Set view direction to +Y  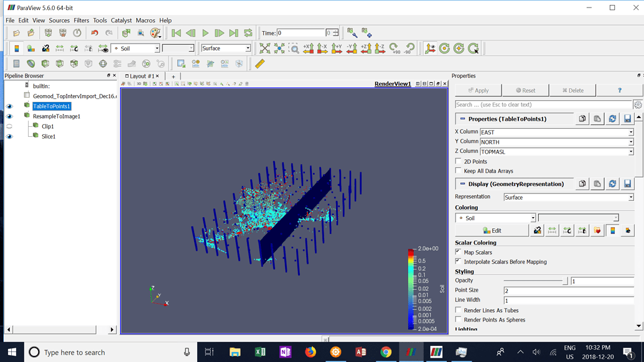point(337,49)
